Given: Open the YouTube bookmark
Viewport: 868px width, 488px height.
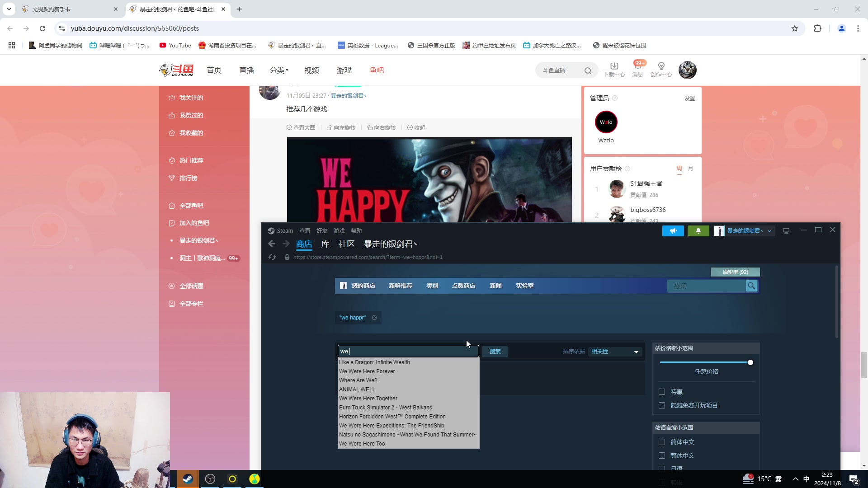Looking at the screenshot, I should click(x=175, y=45).
